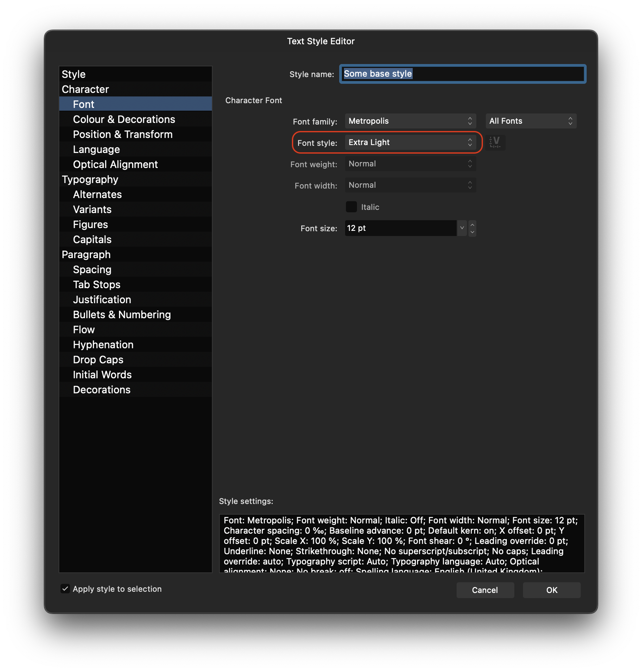The image size is (642, 672).
Task: Select the Bullets & Numbering category
Action: [x=122, y=315]
